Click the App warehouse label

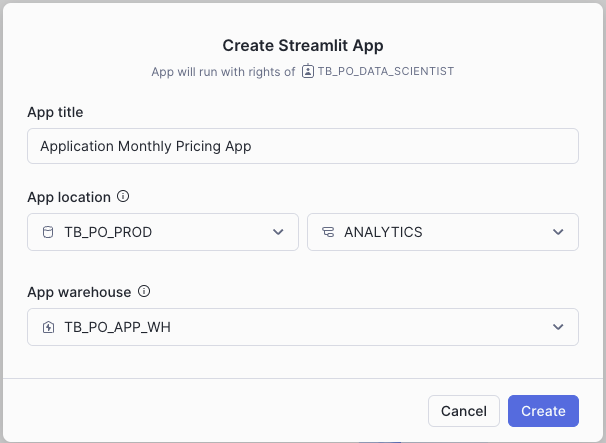tap(79, 292)
